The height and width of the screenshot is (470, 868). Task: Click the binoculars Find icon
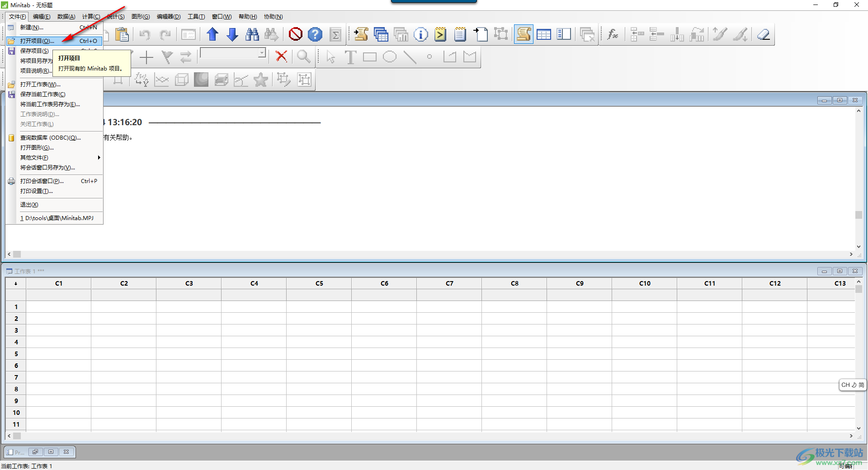[x=252, y=34]
